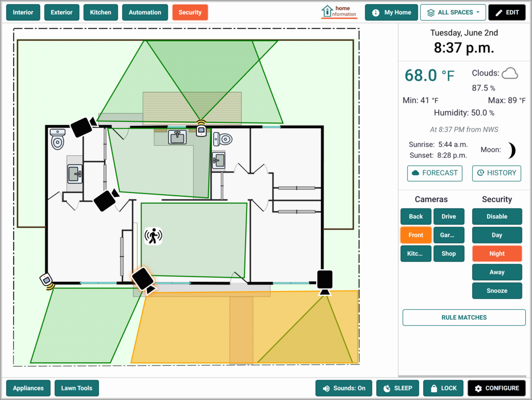Image resolution: width=532 pixels, height=400 pixels.
Task: Select the Gar... camera button
Action: 449,235
